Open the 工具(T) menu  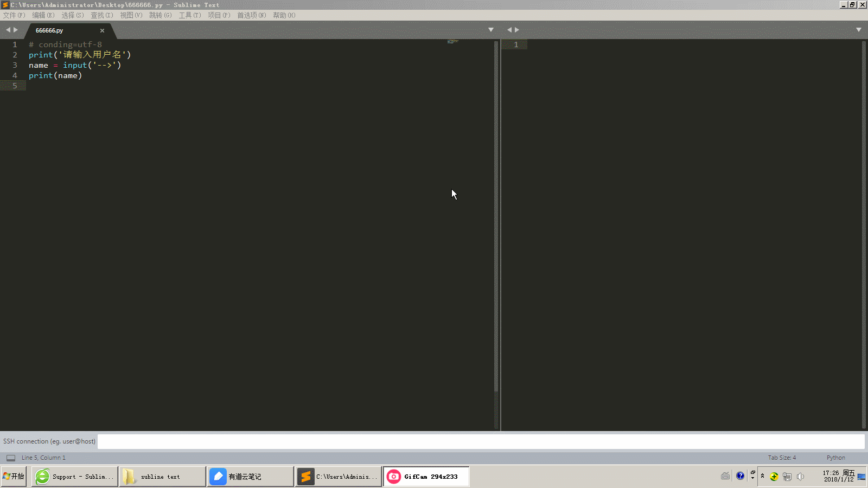(x=189, y=15)
